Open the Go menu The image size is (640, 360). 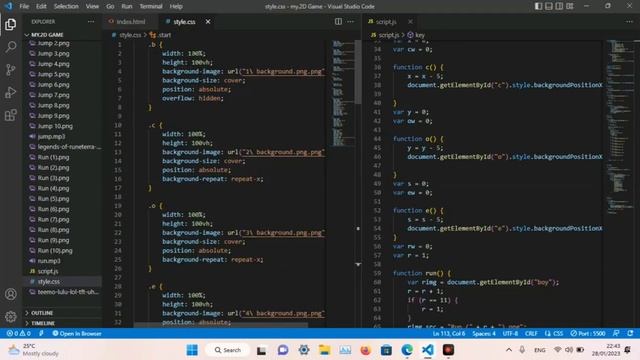[x=110, y=6]
